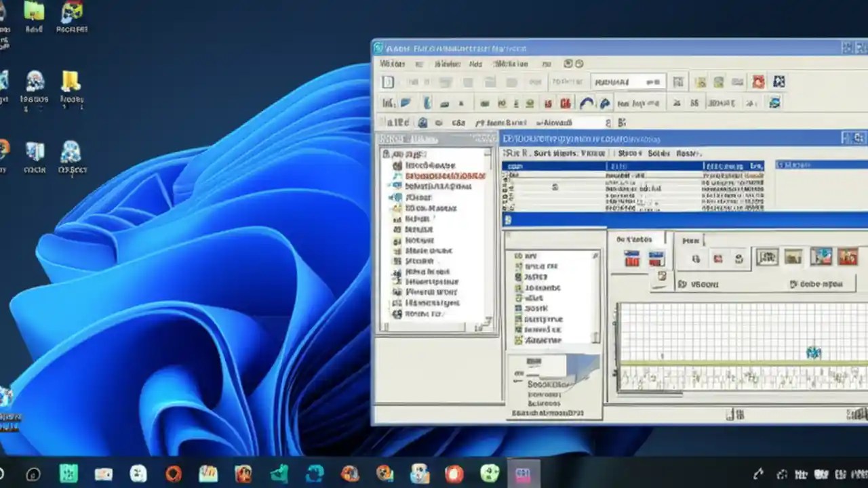Toggle the first small button in the tab group

[x=696, y=258]
